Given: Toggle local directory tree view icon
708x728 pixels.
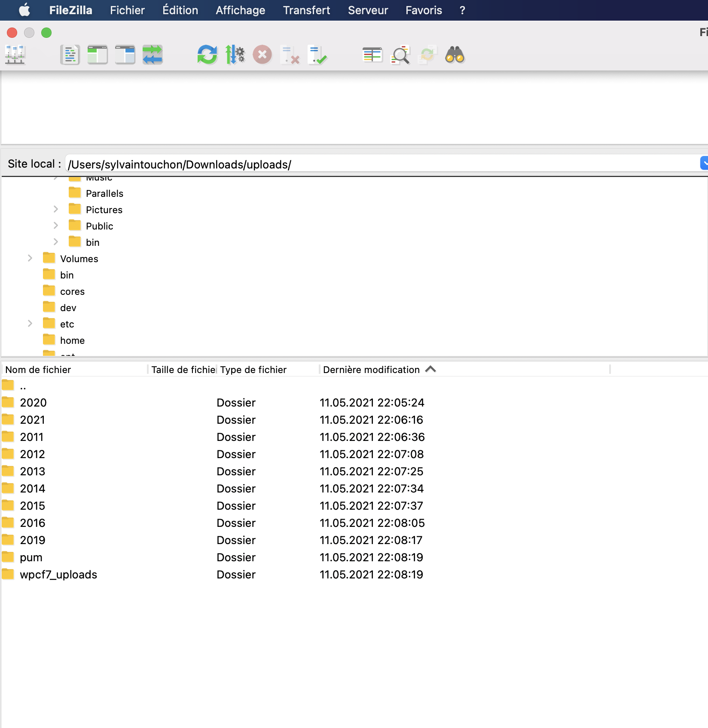Looking at the screenshot, I should [x=98, y=55].
